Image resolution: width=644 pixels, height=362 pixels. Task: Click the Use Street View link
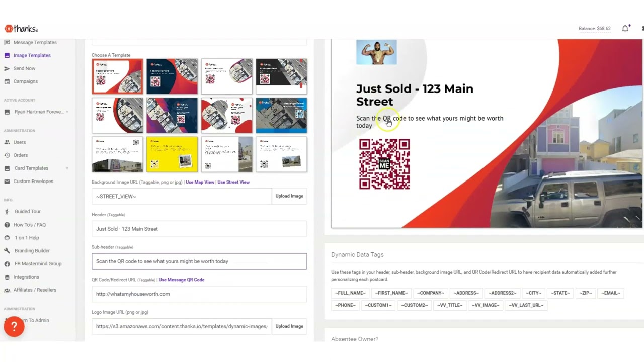233,182
